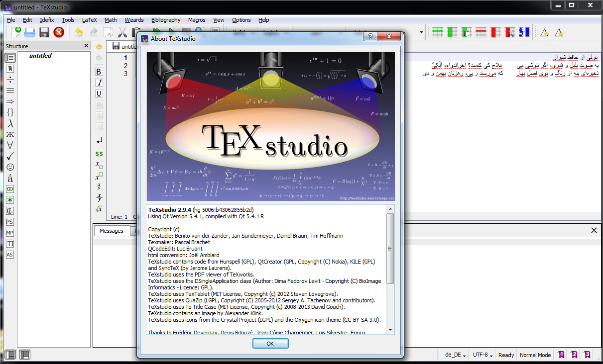Viewport: 603px width, 364px height.
Task: Click the About dialog credits scrollbar thumb
Action: [390, 249]
